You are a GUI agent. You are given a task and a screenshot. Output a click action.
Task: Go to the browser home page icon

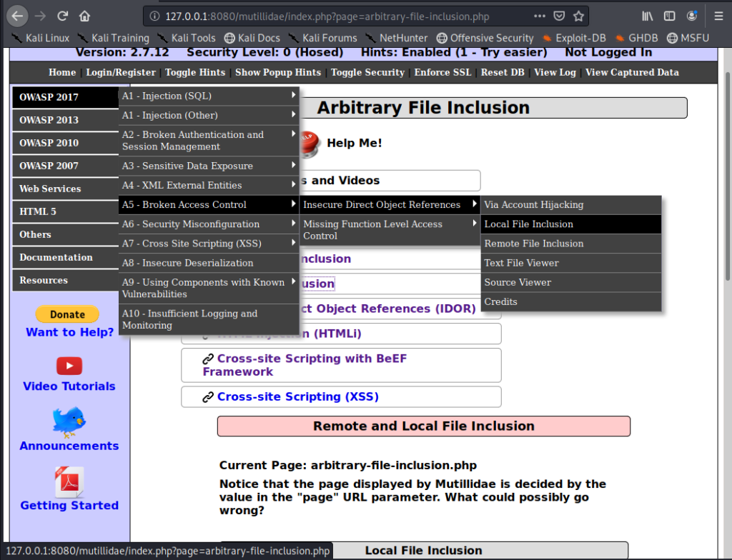pyautogui.click(x=84, y=15)
